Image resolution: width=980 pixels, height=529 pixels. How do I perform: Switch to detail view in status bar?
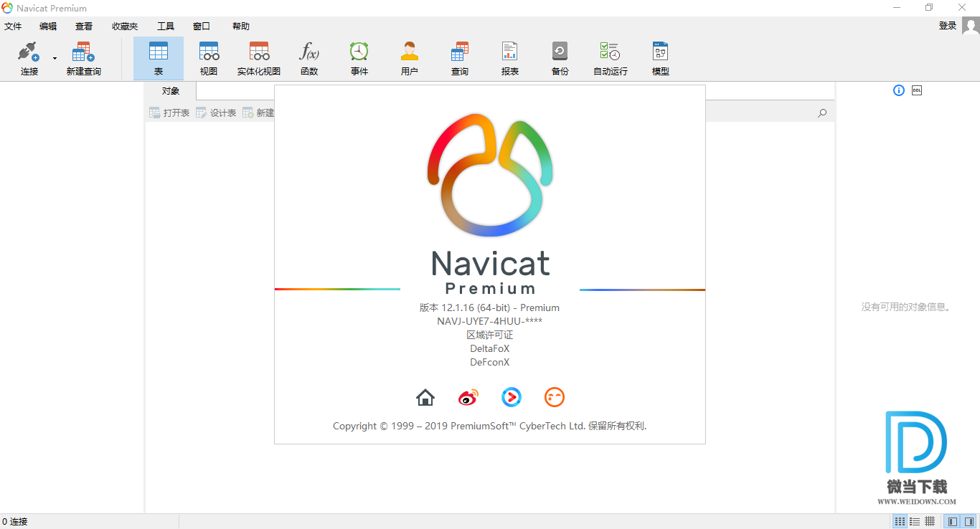click(x=915, y=521)
